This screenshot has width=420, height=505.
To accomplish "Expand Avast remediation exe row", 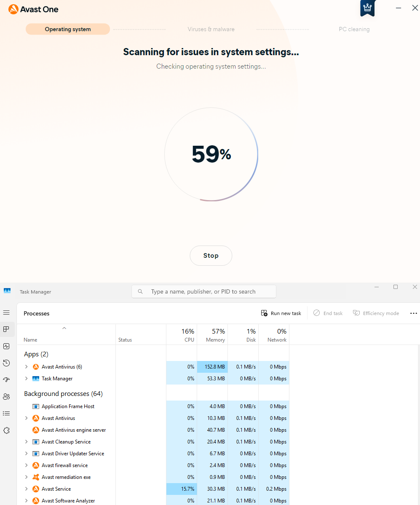I will click(27, 477).
